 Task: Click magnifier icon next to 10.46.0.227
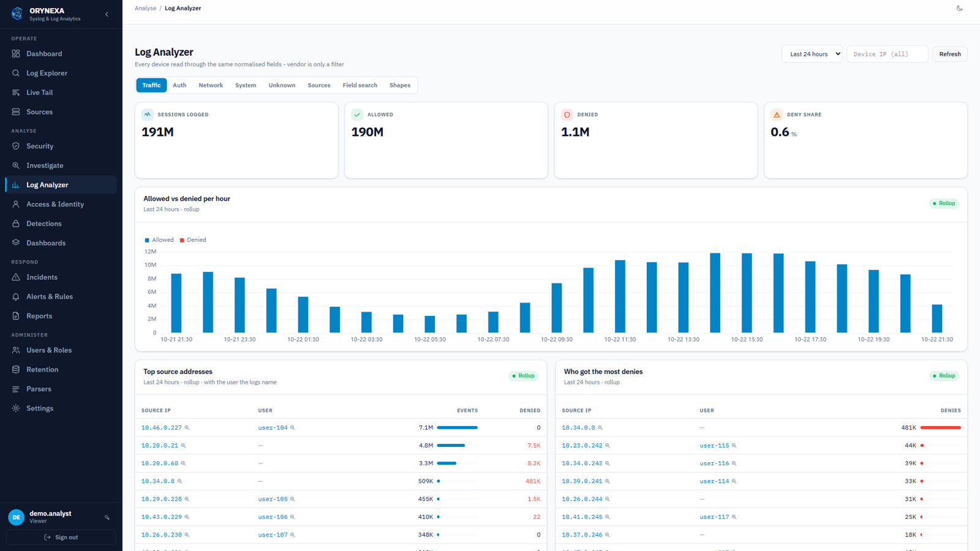[x=187, y=428]
